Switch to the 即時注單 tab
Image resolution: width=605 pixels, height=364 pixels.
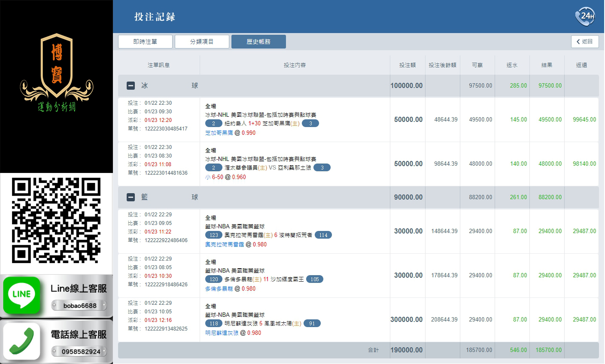(145, 42)
